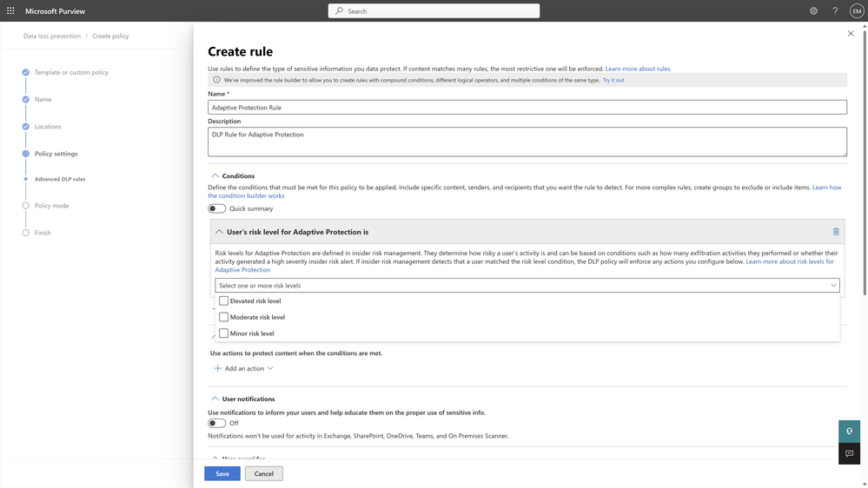This screenshot has height=488, width=868.
Task: Collapse the User notifications section
Action: [x=215, y=399]
